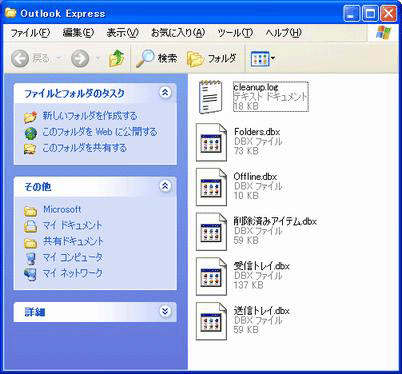
Task: Open the 検索 search tool
Action: coord(157,59)
